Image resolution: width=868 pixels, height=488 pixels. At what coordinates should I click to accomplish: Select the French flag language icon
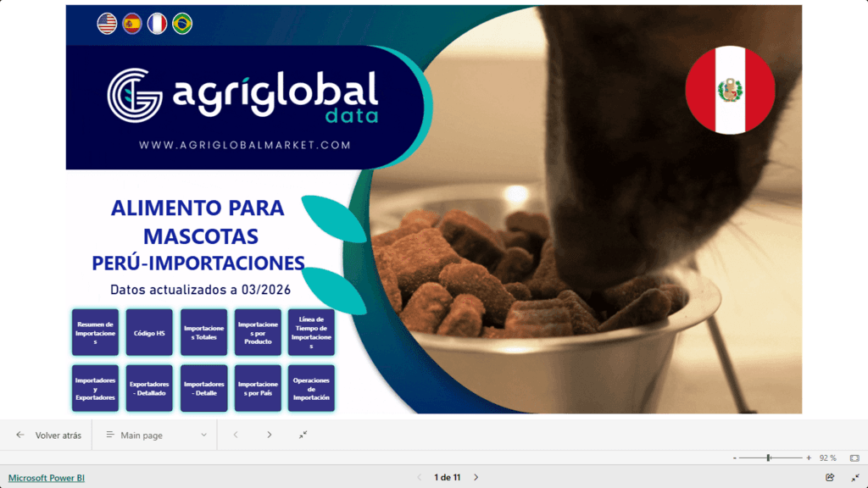[158, 24]
